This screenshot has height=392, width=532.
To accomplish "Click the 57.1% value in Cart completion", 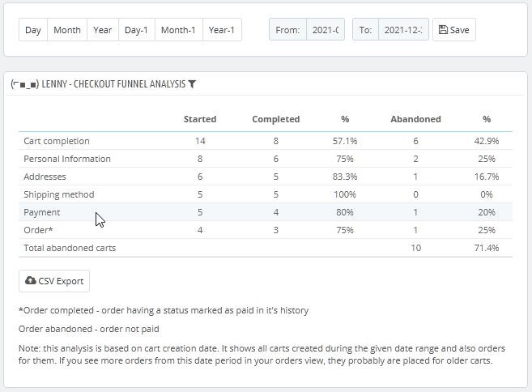I will coord(345,141).
